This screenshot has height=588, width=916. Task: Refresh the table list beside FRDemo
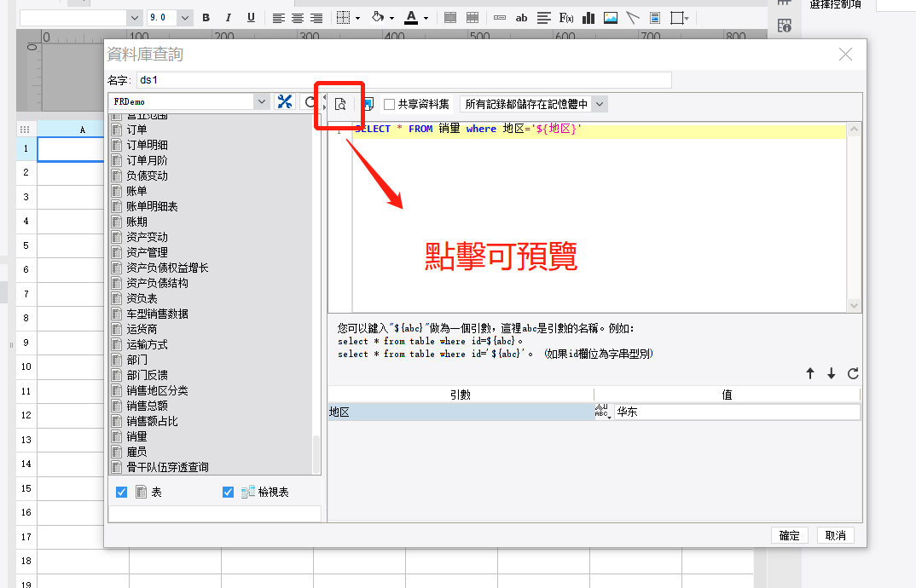(310, 102)
